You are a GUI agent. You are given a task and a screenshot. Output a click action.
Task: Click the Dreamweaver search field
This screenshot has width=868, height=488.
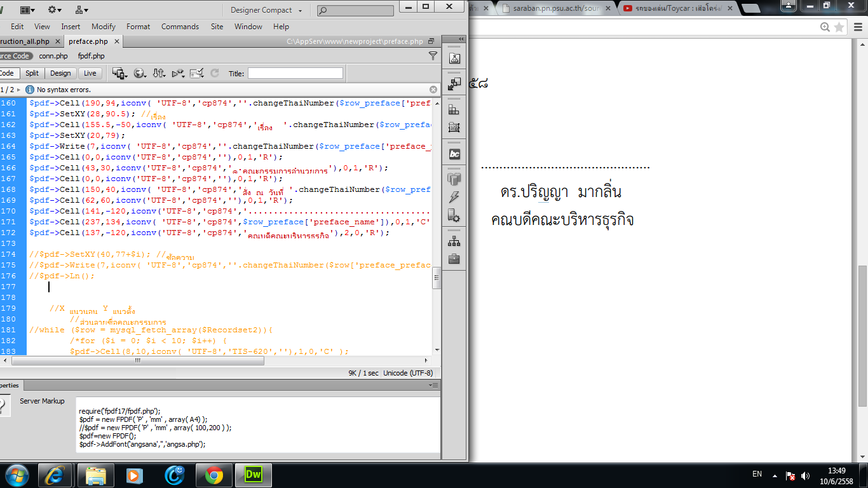(x=355, y=10)
